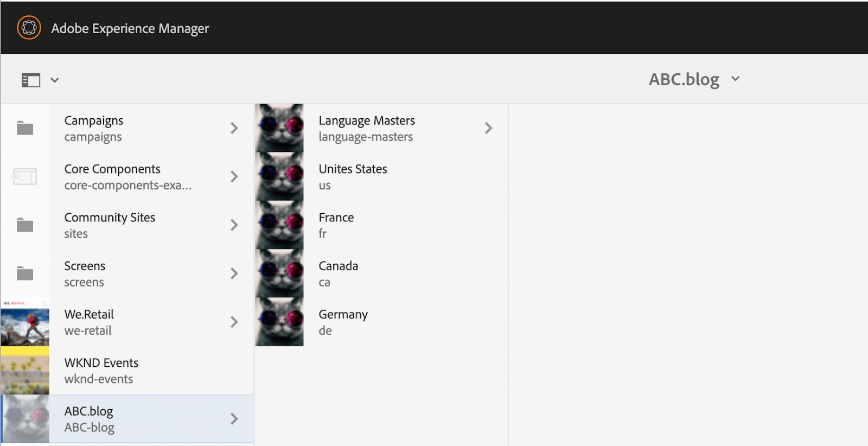
Task: Expand the Community Sites chevron
Action: (x=234, y=225)
